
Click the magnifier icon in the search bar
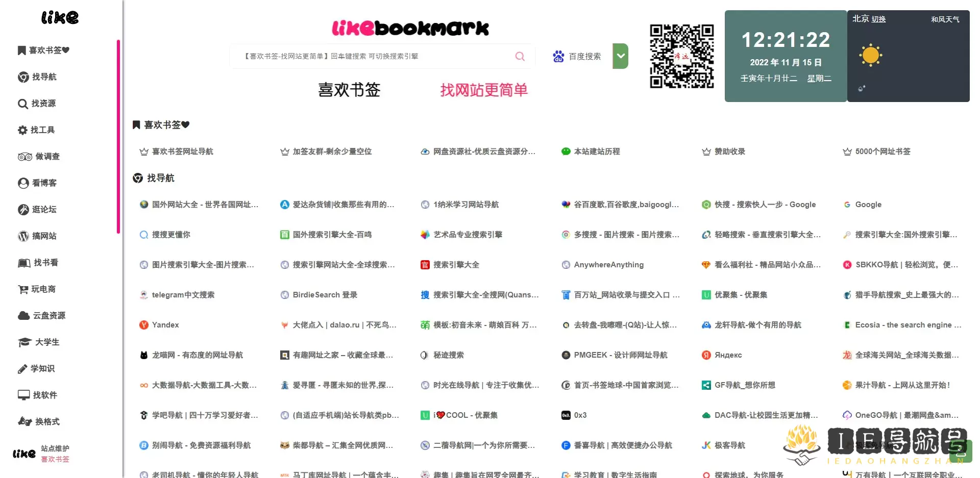520,56
